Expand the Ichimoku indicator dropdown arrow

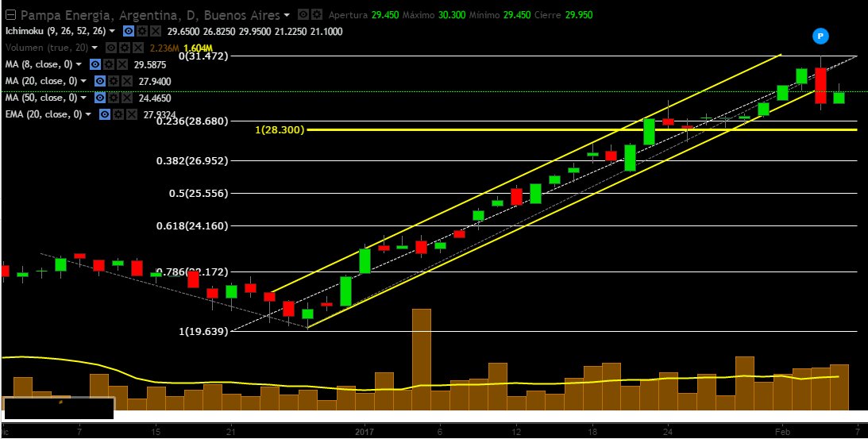(113, 32)
